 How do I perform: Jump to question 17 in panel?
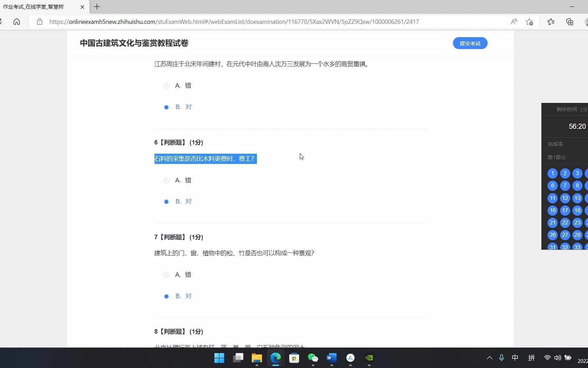click(x=565, y=211)
